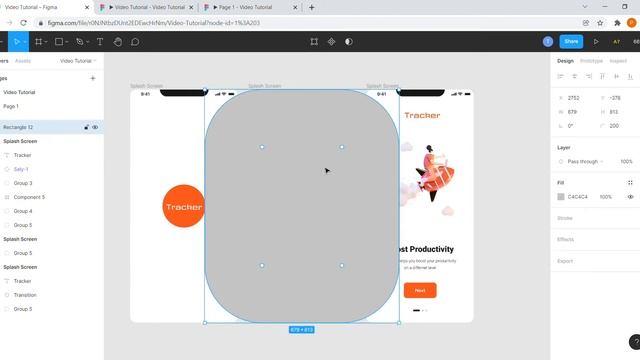Click the browser address bar URL

click(153, 23)
